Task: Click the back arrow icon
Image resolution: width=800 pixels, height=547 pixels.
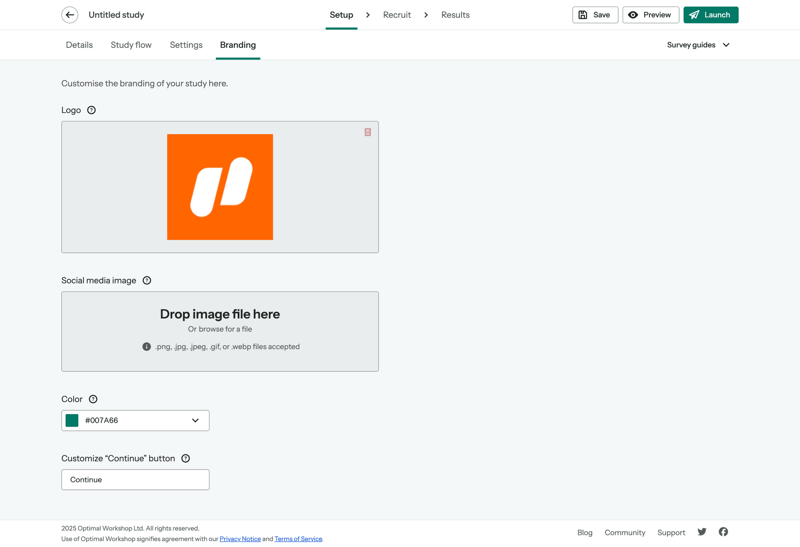Action: (x=70, y=15)
